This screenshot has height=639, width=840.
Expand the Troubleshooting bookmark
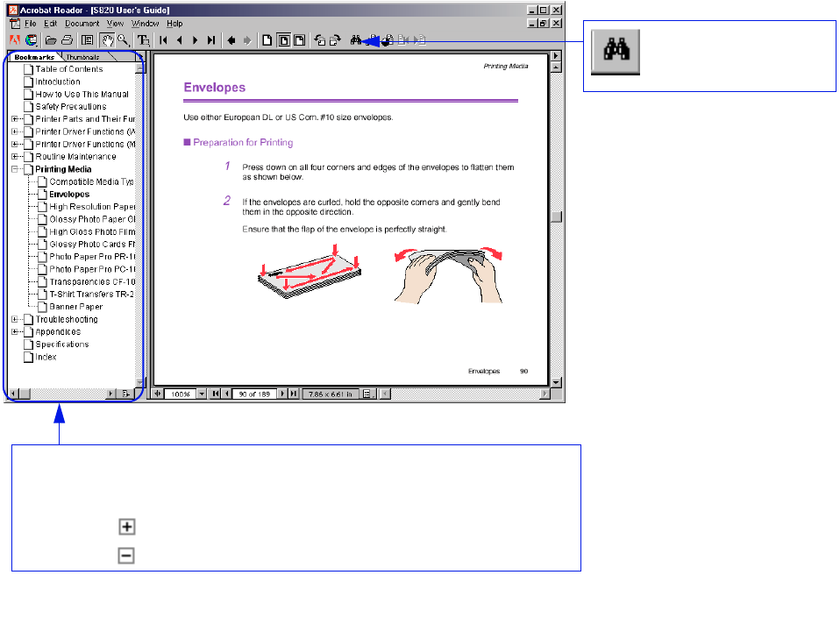coord(15,320)
